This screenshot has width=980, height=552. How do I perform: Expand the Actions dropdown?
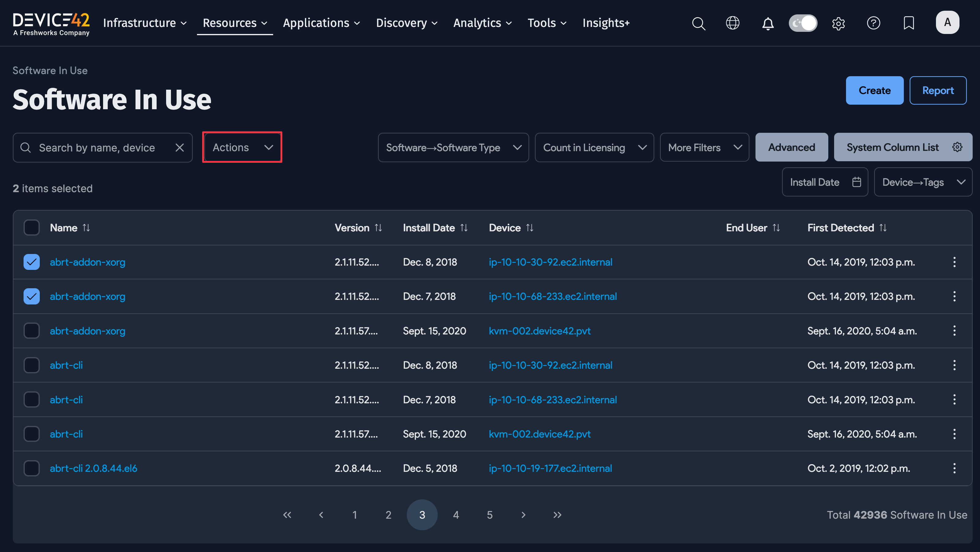point(242,147)
